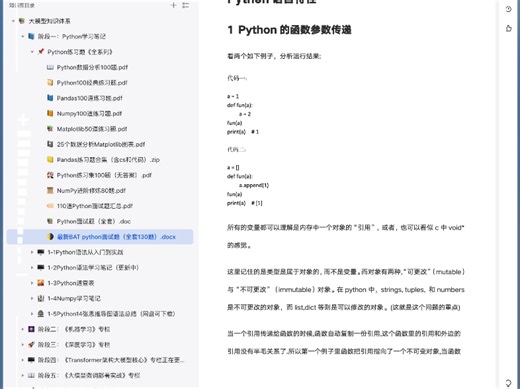
Task: Open 25个数据分析Matplotlib图表.pdf
Action: [x=101, y=144]
